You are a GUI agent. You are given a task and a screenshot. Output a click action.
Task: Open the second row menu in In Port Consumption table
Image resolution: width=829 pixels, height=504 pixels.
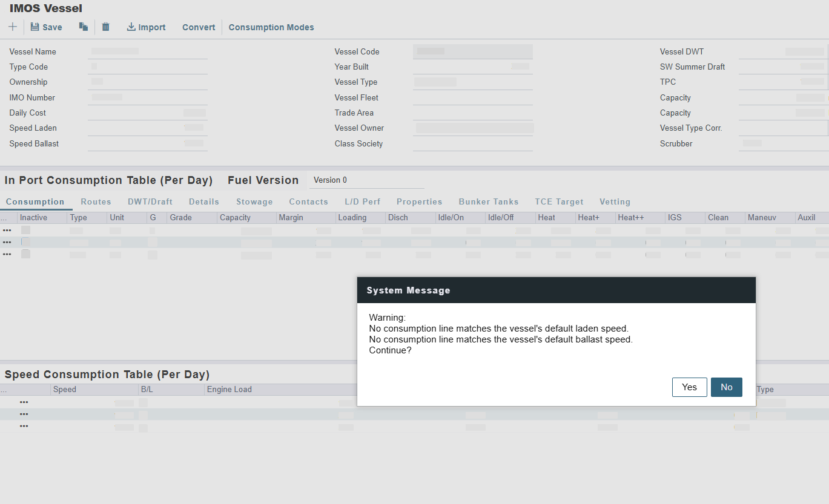click(x=7, y=242)
